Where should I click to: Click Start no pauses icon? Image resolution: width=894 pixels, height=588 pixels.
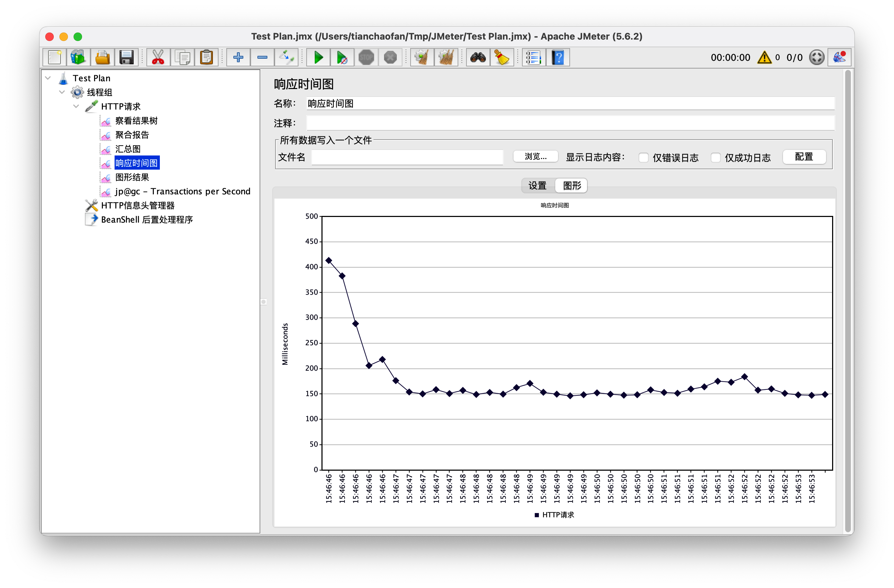342,58
